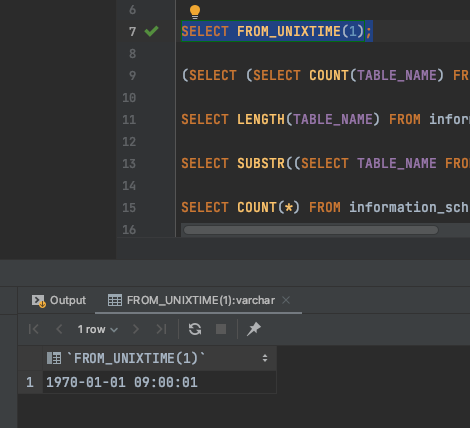Go to previous page of results
This screenshot has height=428, width=470.
coord(59,329)
